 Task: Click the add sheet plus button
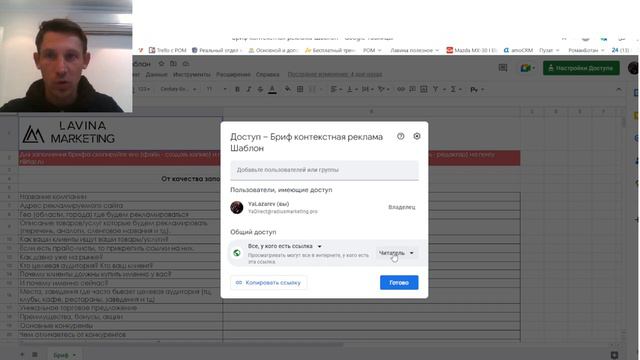tap(22, 355)
